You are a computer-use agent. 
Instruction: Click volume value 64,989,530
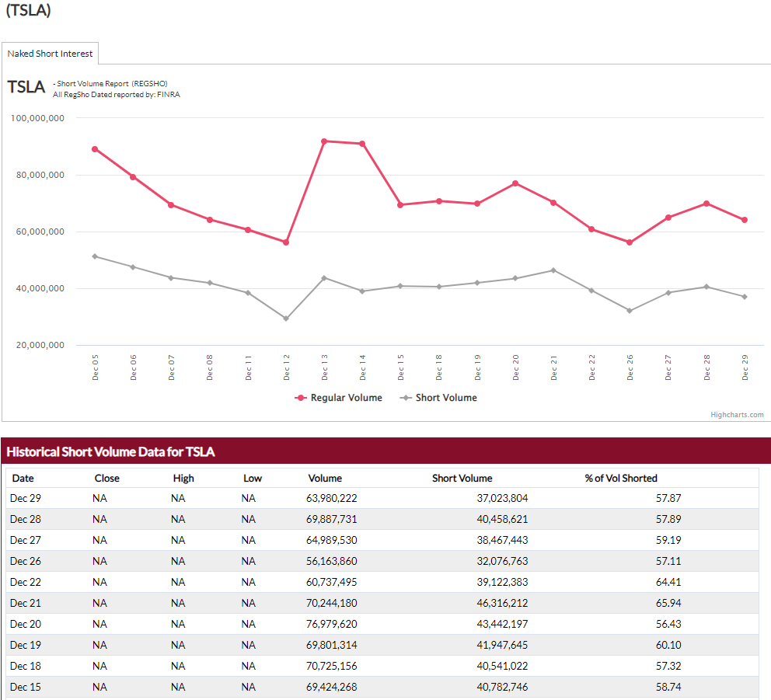click(x=331, y=540)
